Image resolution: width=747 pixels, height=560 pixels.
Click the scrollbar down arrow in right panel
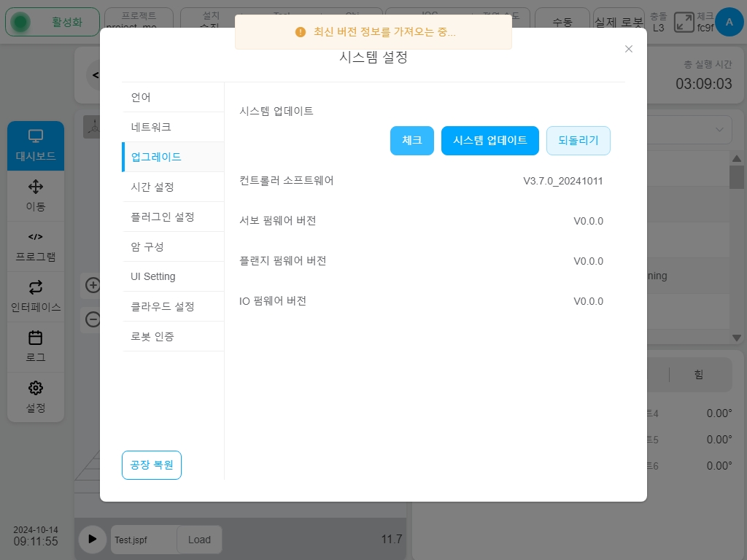(x=737, y=338)
